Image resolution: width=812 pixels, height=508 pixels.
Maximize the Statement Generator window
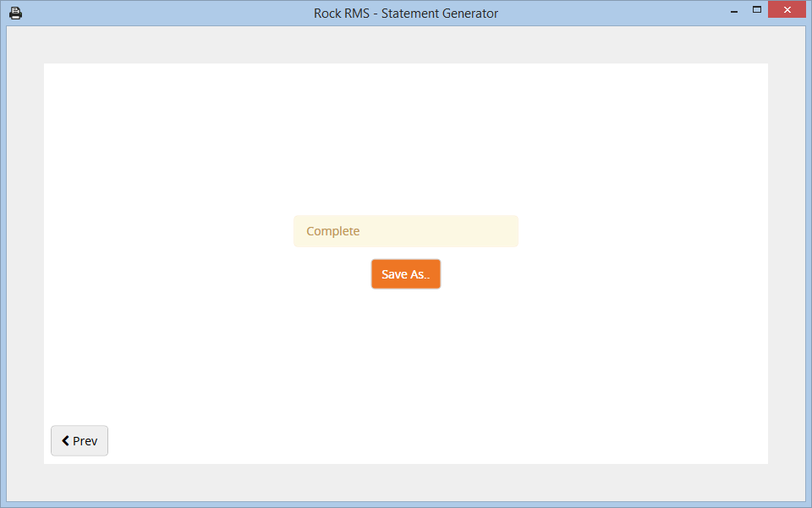[757, 10]
